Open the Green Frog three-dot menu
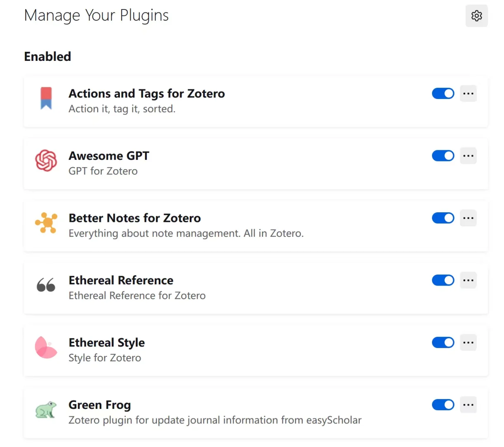The height and width of the screenshot is (447, 504). 468,405
